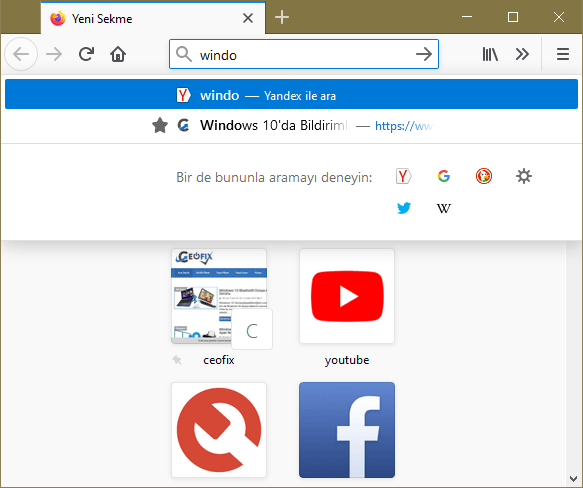Search with the Yandex one-off engine icon
The width and height of the screenshot is (583, 488).
403,176
